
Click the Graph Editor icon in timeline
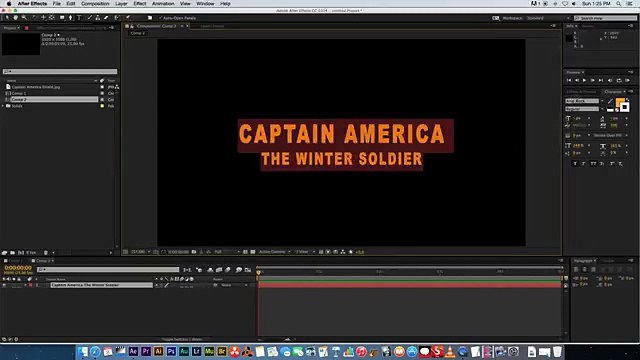point(248,270)
